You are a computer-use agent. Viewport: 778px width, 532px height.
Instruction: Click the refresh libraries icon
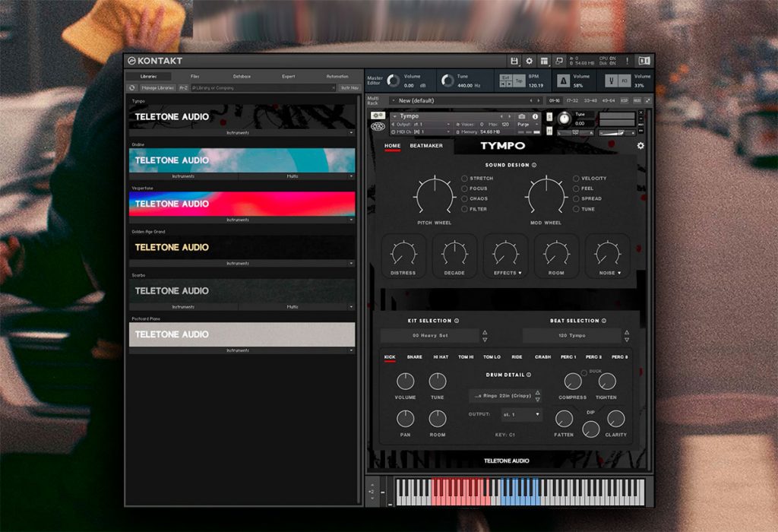click(x=132, y=88)
